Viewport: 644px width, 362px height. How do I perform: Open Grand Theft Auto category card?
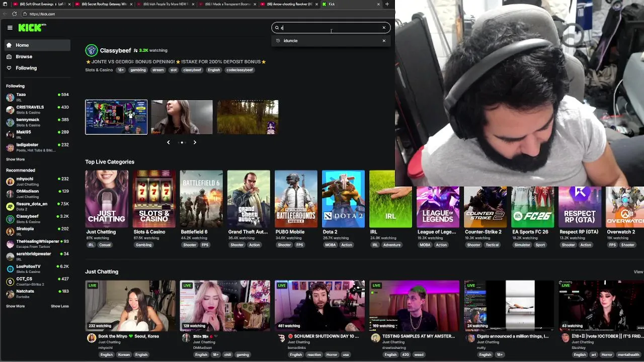click(249, 199)
